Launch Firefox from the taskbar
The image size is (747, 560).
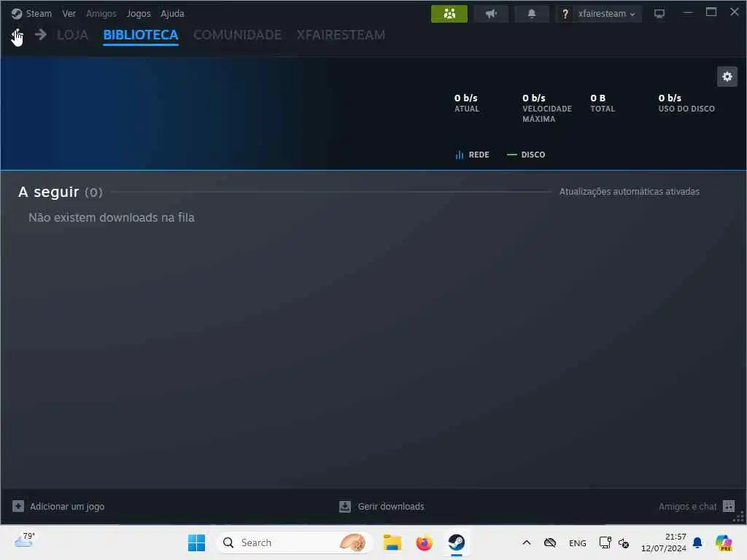click(x=424, y=542)
